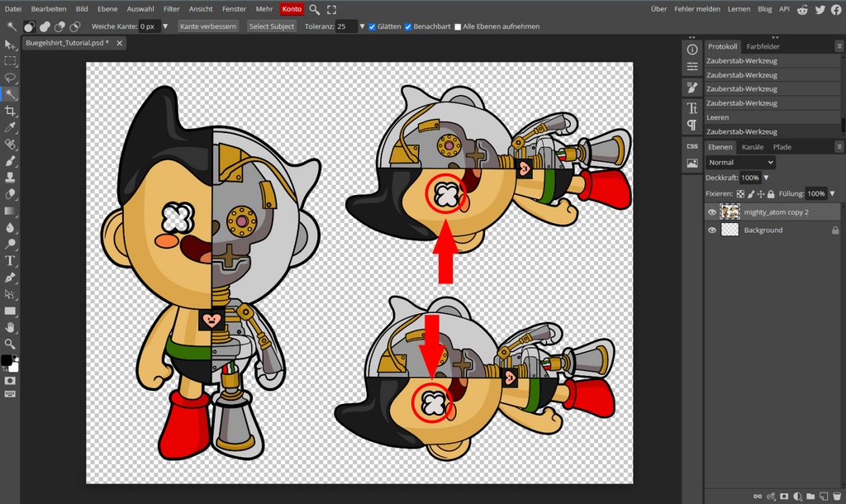Select the Clone Stamp tool
The height and width of the screenshot is (504, 846).
point(10,178)
